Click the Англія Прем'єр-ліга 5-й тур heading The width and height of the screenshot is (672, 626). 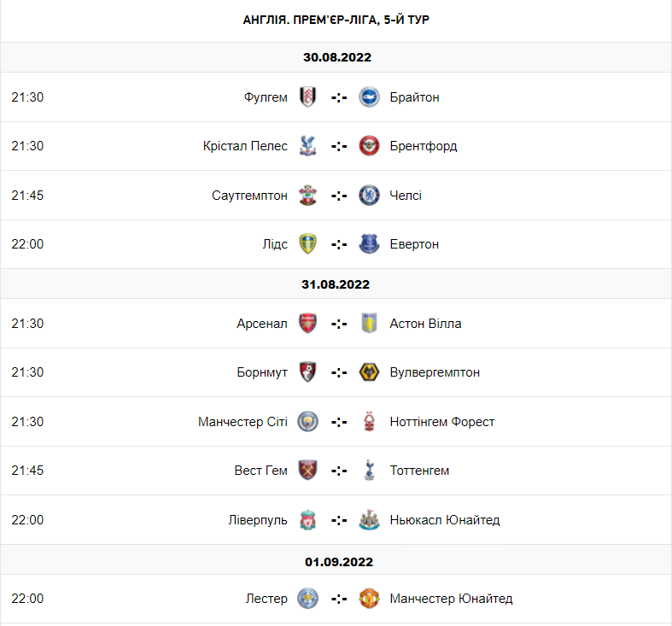[336, 20]
